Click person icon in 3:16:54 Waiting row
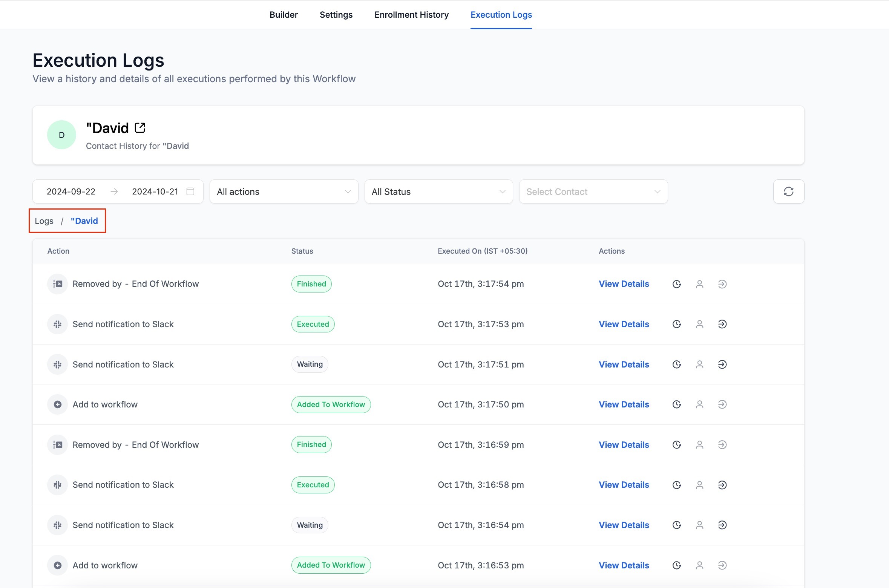This screenshot has height=588, width=889. [x=699, y=525]
